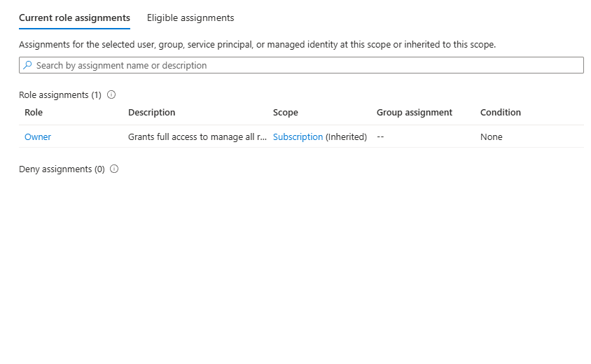Click the 'Assignments for the selected user' description text
The image size is (591, 364).
[257, 45]
